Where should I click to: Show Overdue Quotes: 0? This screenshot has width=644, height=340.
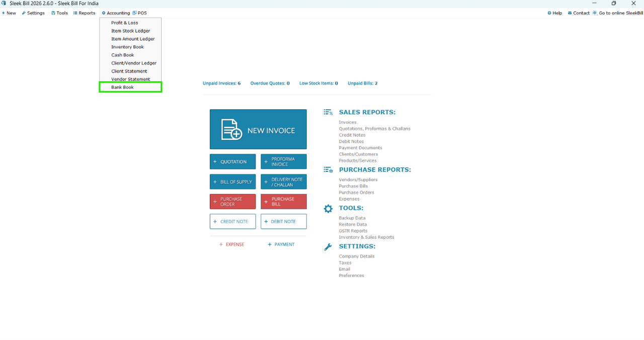(x=270, y=83)
